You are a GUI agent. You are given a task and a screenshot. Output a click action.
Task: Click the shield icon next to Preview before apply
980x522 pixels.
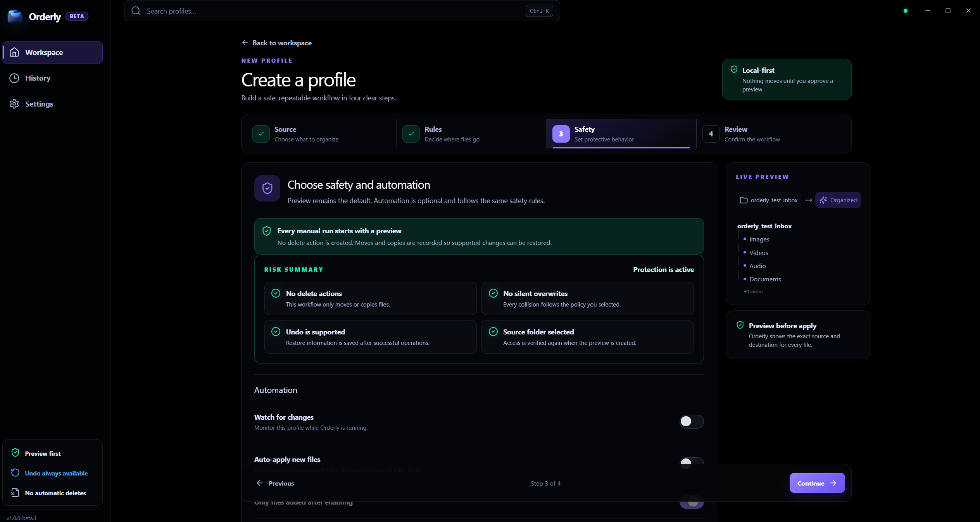coord(740,325)
